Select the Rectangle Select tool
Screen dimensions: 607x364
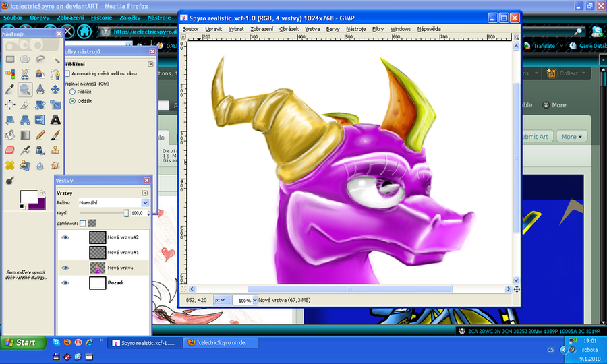(x=10, y=59)
